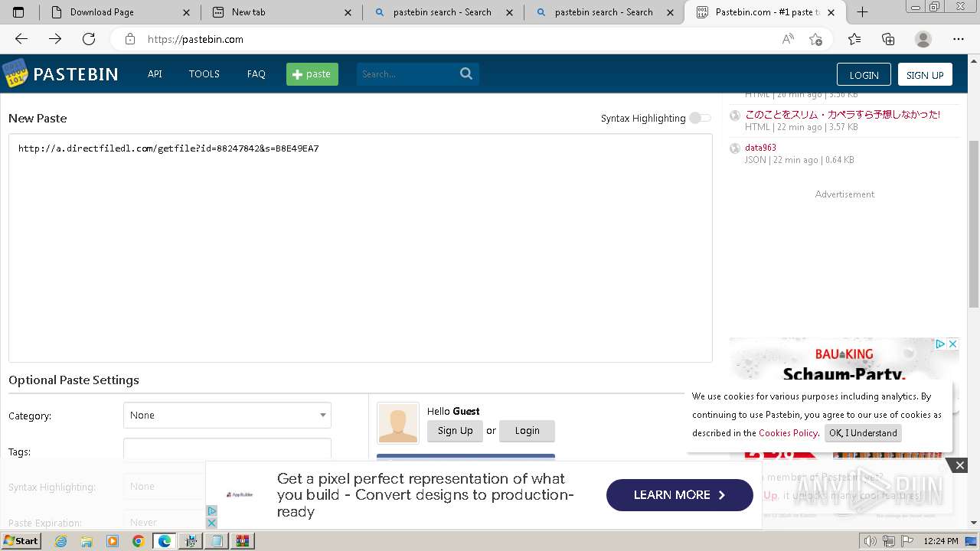Close the New tab tab
Image resolution: width=980 pixels, height=551 pixels.
pyautogui.click(x=348, y=12)
